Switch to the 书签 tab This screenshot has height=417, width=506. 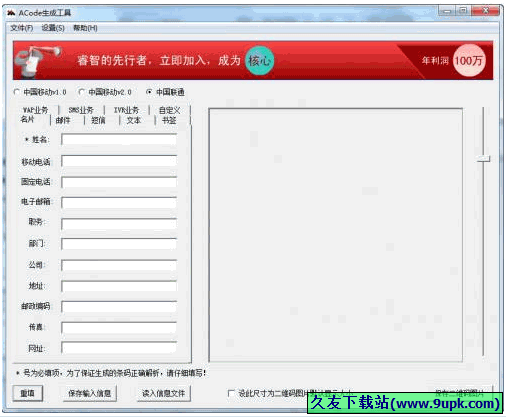point(169,120)
